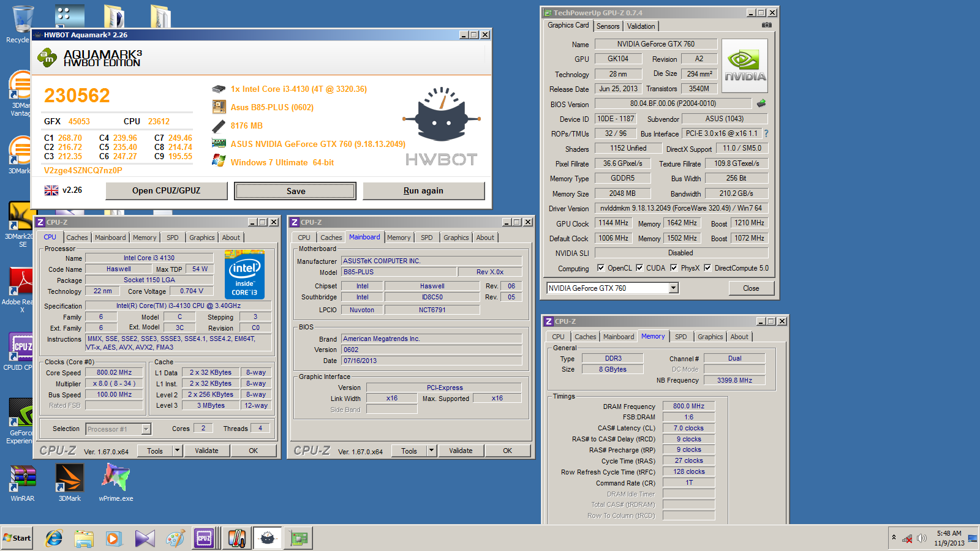Open the Recycle Bin desktop icon

[22, 24]
